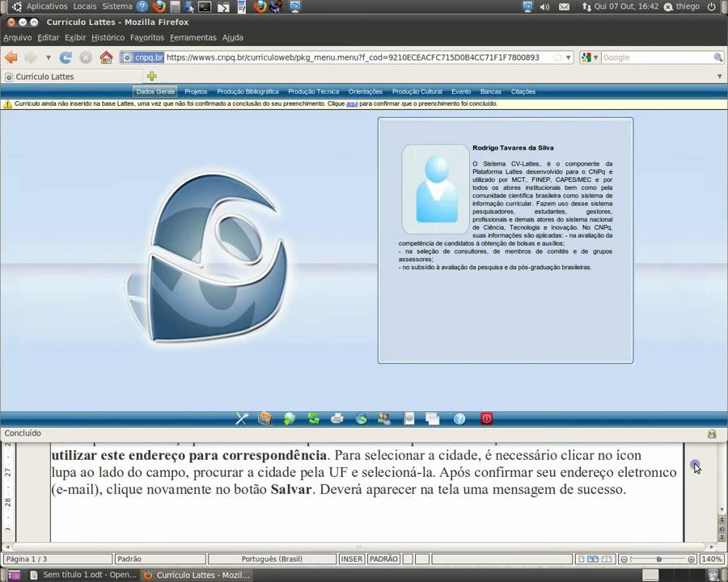Click the 'aqui' confirmation link
728x582 pixels.
click(352, 103)
